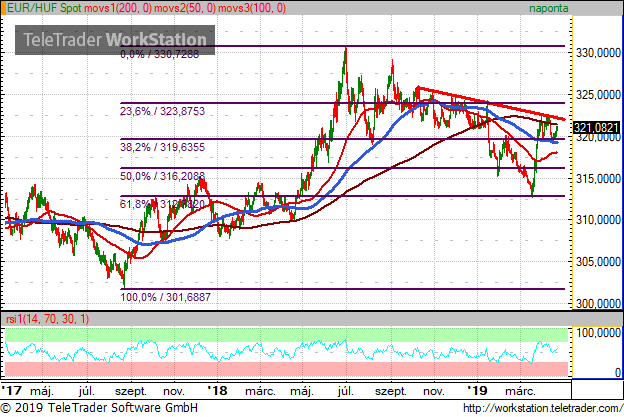624x417 pixels.
Task: Click the 310,0000 price axis value
Action: click(599, 220)
